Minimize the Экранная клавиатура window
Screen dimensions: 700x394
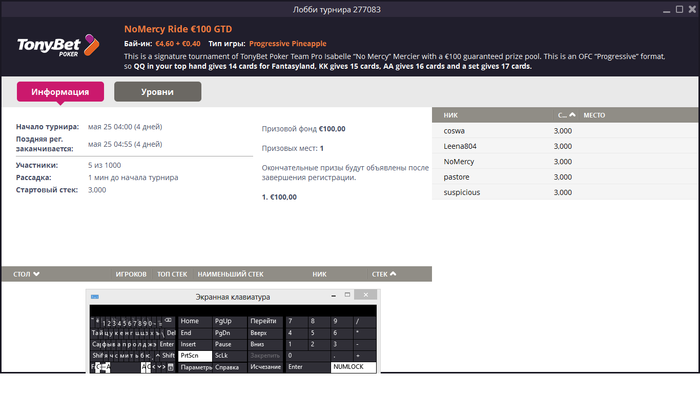[333, 295]
